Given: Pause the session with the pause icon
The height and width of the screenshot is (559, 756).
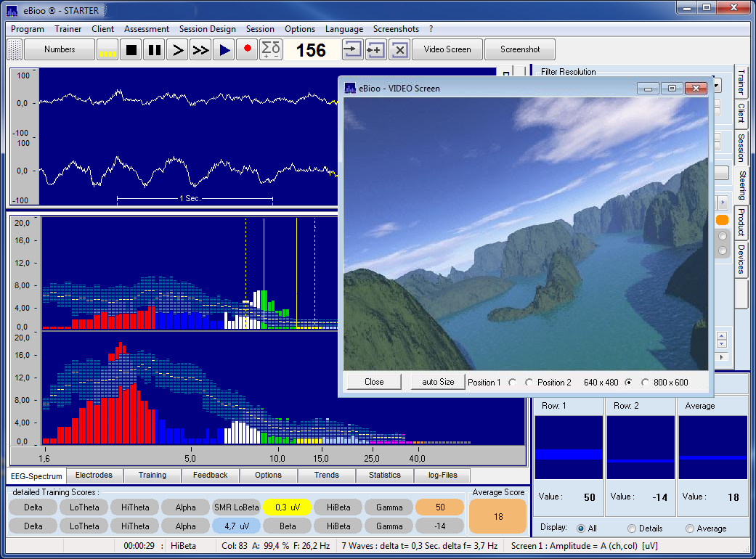Looking at the screenshot, I should click(154, 50).
